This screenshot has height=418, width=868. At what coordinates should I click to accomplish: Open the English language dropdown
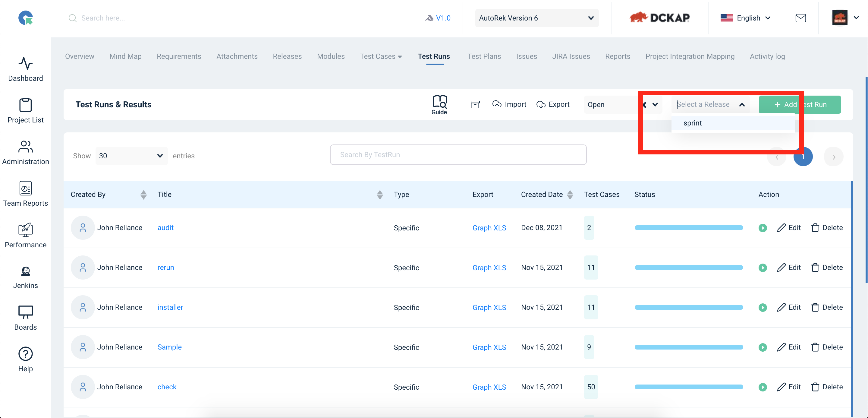click(745, 18)
